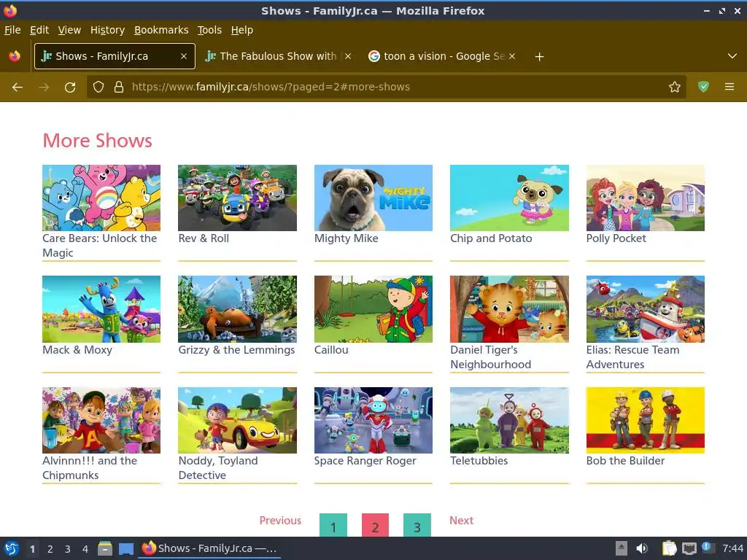Image resolution: width=747 pixels, height=560 pixels.
Task: Open the clipboard tray icon
Action: [x=669, y=548]
